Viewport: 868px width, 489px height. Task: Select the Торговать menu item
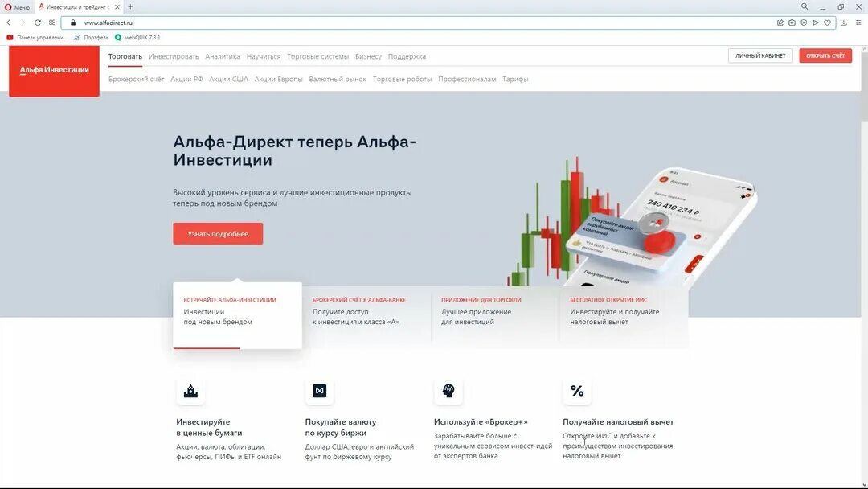click(125, 56)
